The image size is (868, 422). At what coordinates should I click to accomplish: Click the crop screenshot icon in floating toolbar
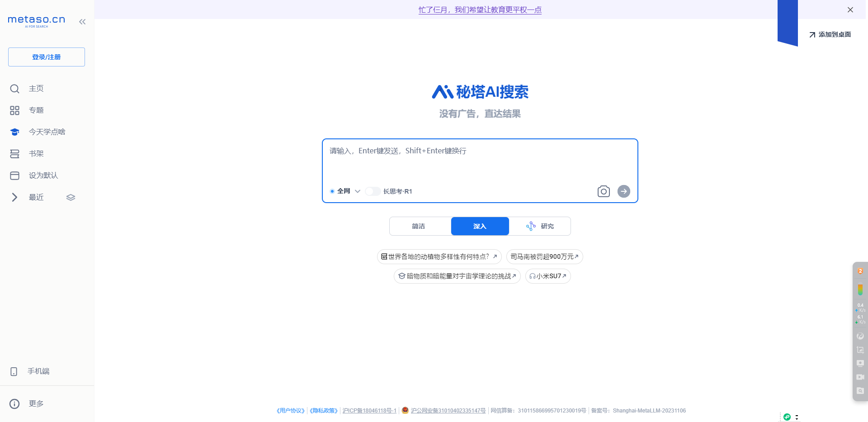860,350
